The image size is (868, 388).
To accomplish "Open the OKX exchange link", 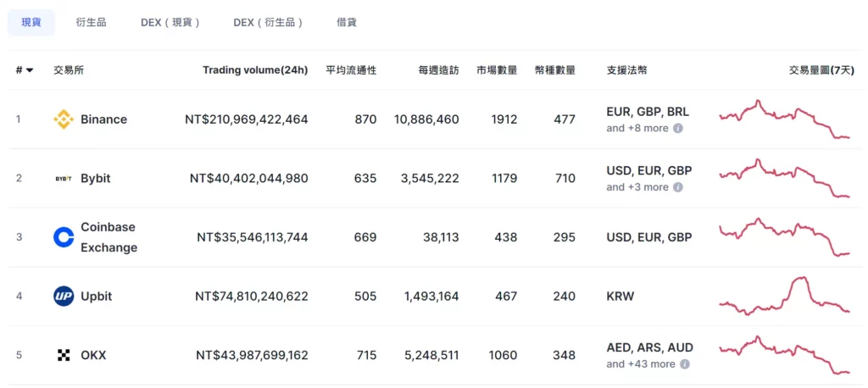I will coord(93,355).
